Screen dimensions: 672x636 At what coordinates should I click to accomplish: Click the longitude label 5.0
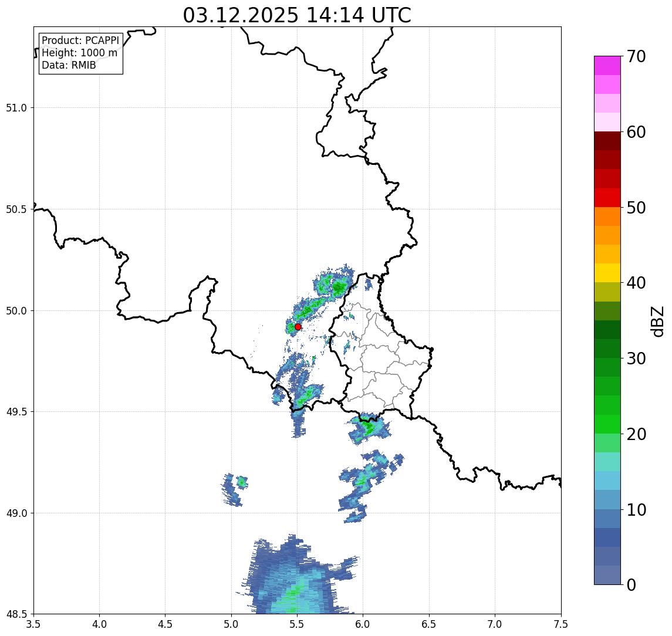point(231,624)
